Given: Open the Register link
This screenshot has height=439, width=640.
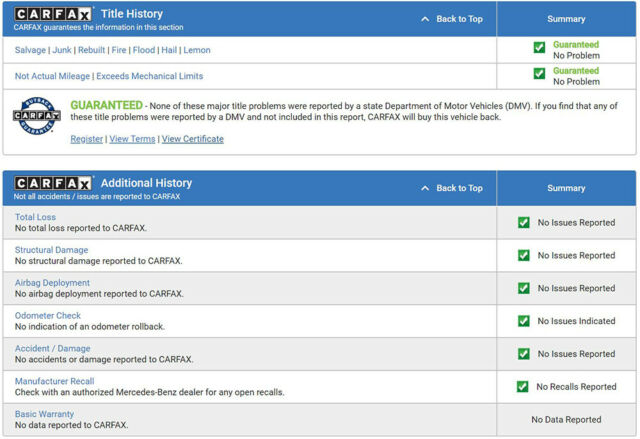Looking at the screenshot, I should (86, 139).
